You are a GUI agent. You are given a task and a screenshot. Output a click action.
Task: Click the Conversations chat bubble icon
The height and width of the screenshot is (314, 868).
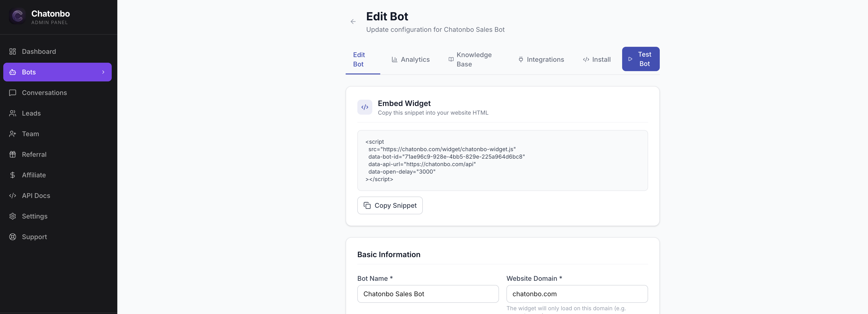(x=13, y=93)
